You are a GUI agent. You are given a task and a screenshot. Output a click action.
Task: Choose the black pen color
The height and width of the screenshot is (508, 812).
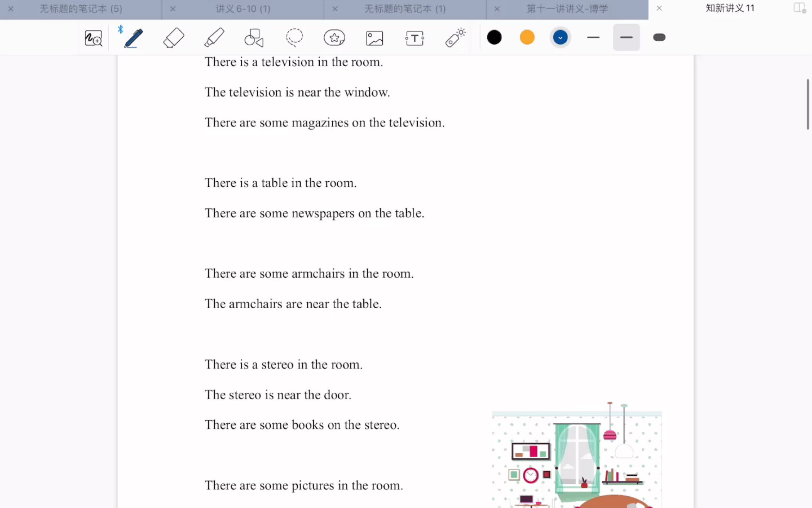494,37
